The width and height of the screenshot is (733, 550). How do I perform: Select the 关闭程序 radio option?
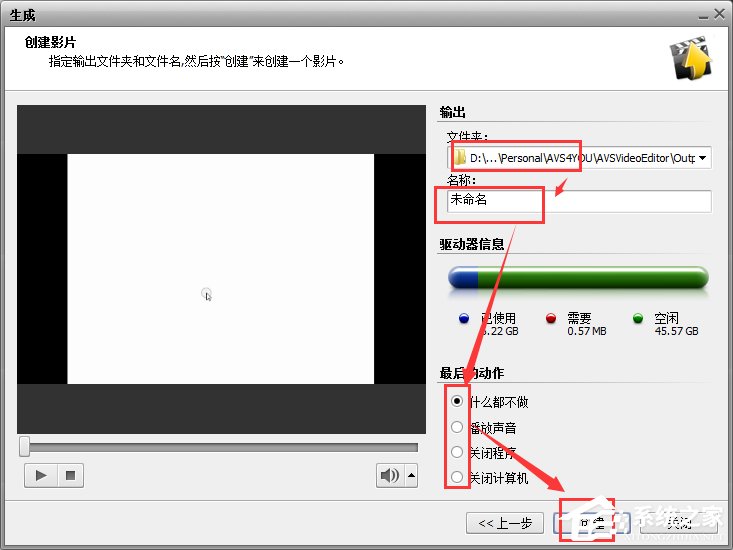point(457,452)
